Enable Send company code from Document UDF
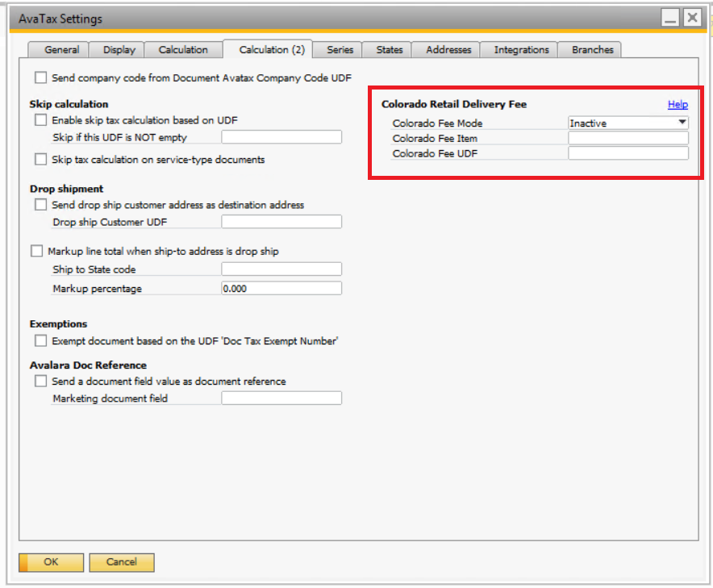Image resolution: width=713 pixels, height=588 pixels. tap(40, 77)
